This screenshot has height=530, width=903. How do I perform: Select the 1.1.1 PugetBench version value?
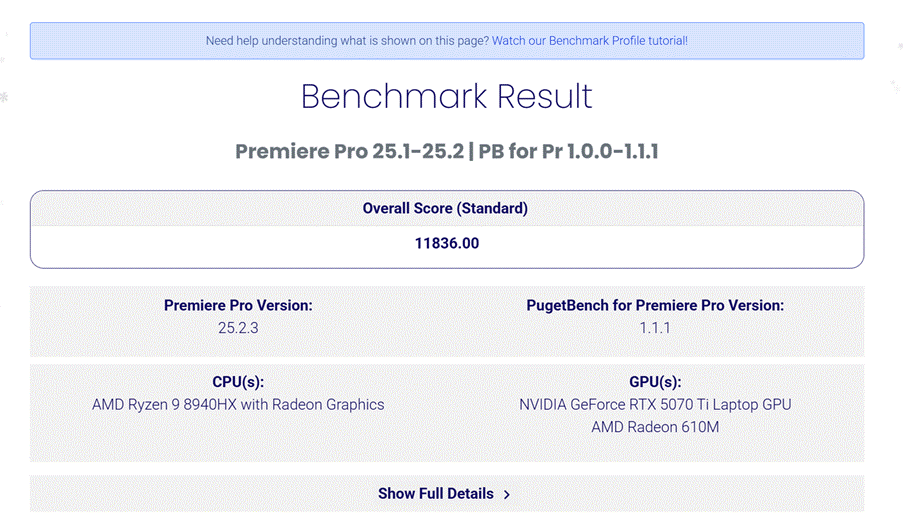[x=655, y=327]
